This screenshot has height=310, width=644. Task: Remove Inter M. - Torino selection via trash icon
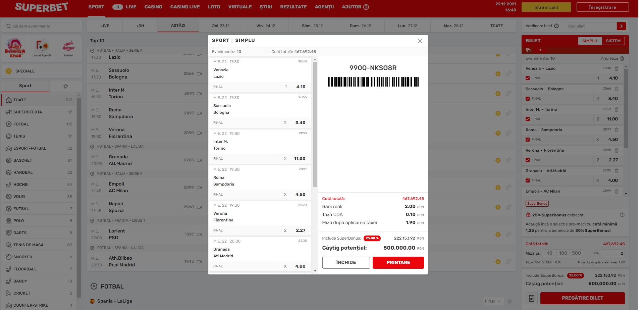[616, 109]
